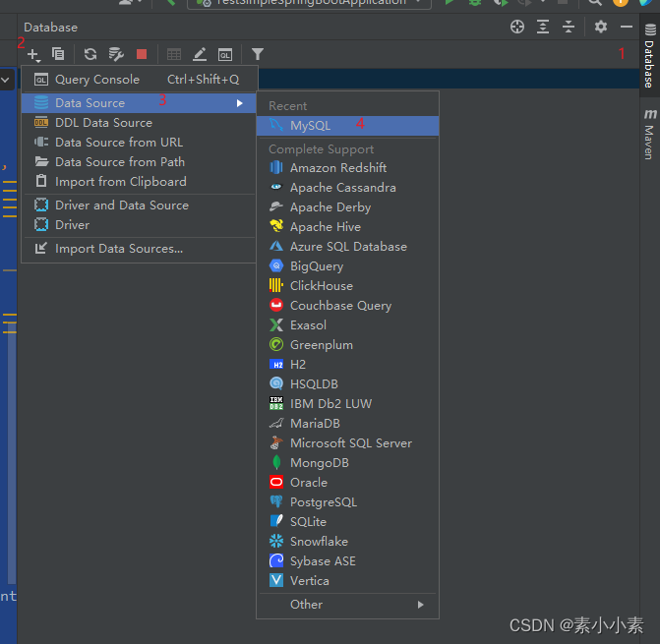Select SQLite data source
The width and height of the screenshot is (660, 644).
347,522
